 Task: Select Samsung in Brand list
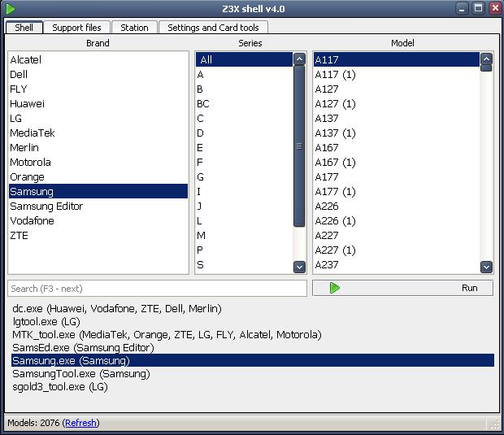(98, 191)
